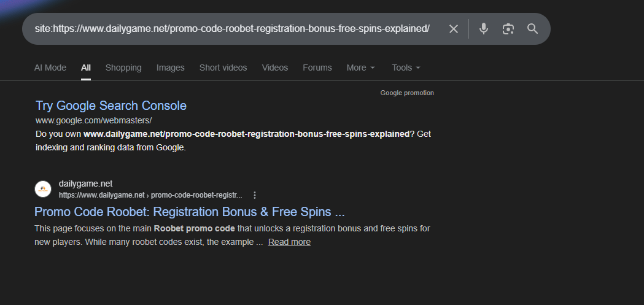Switch to AI Mode tab
The image size is (644, 305).
point(50,68)
